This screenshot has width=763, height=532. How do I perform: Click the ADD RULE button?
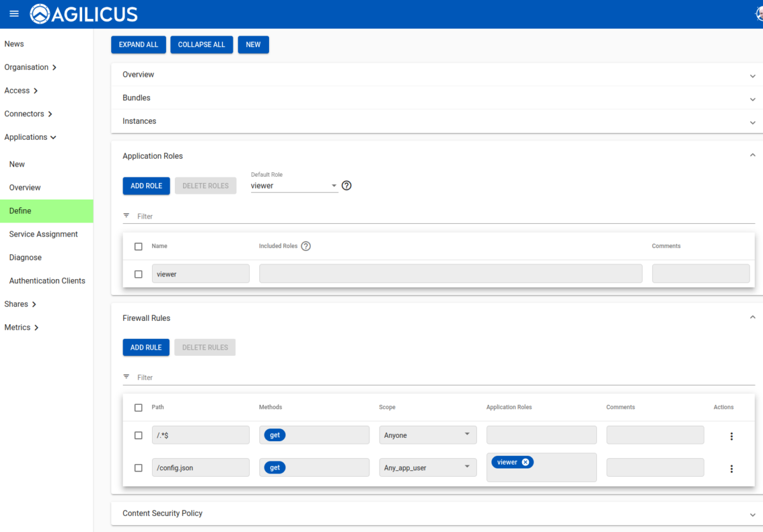146,347
